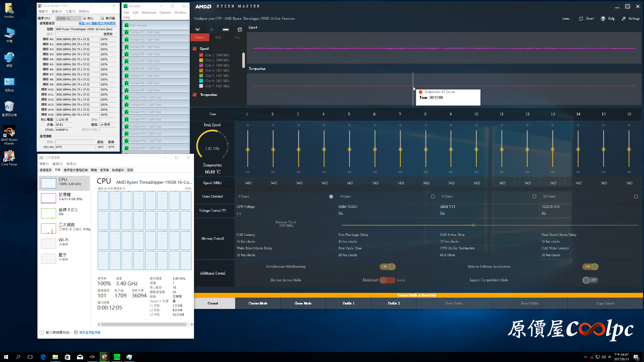The image size is (644, 362).
Task: Click the Prime95 icon in taskbar
Action: (x=117, y=357)
